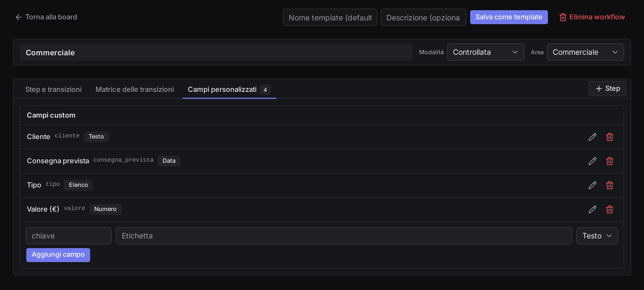Click the Elenco type badge
This screenshot has height=290, width=644.
click(78, 185)
